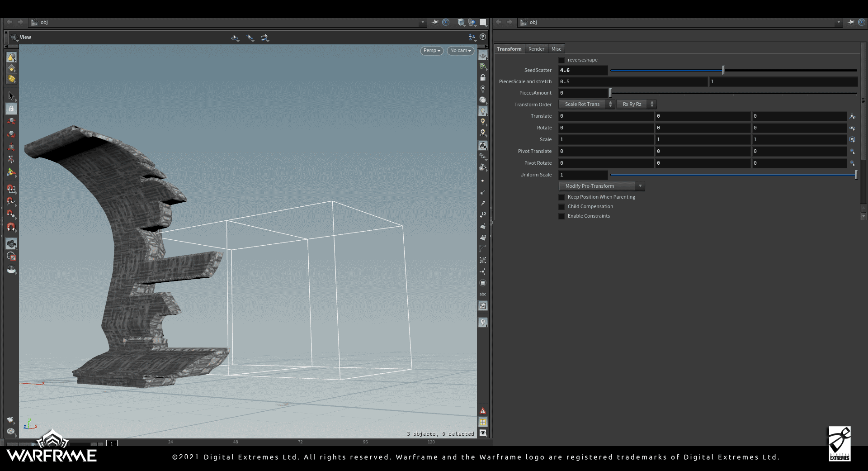
Task: Click the padlock Secure Selection icon in left toolbar
Action: coord(11,109)
